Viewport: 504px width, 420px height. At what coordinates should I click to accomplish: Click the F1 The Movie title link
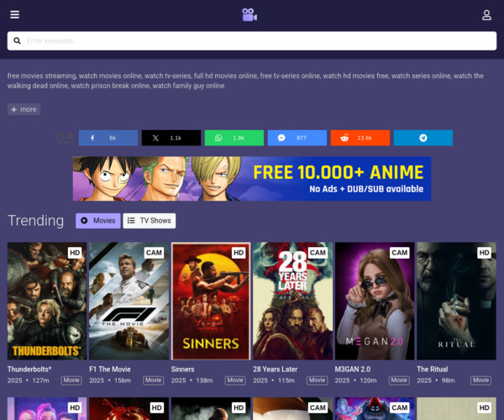pos(110,370)
